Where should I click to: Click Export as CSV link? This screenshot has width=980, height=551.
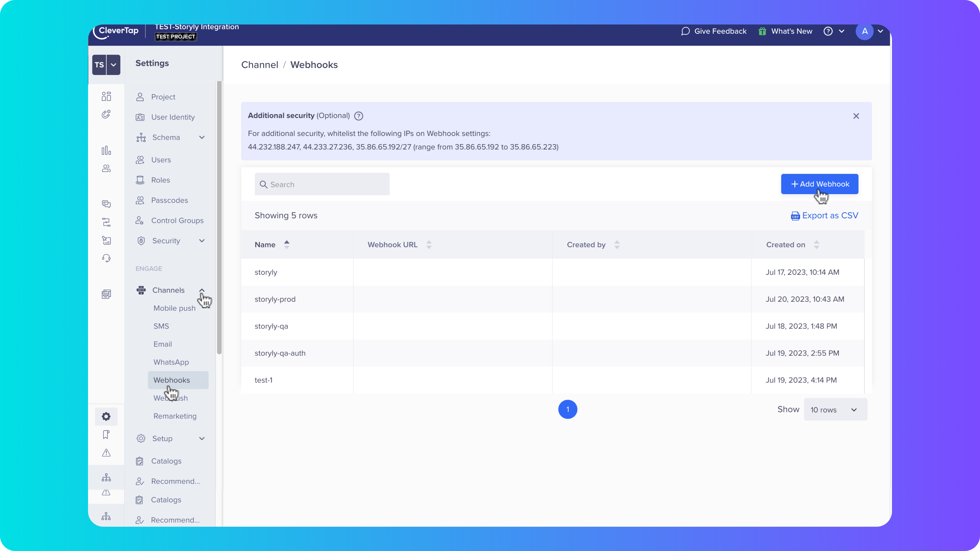[824, 216]
